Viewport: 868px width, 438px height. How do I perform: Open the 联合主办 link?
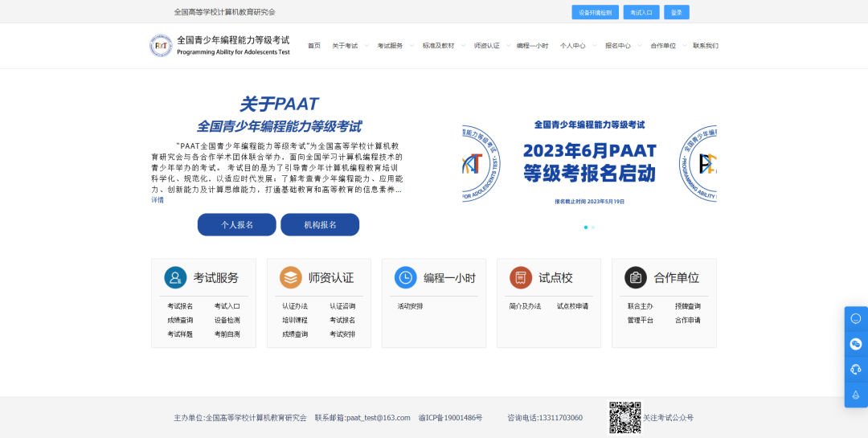click(x=641, y=305)
